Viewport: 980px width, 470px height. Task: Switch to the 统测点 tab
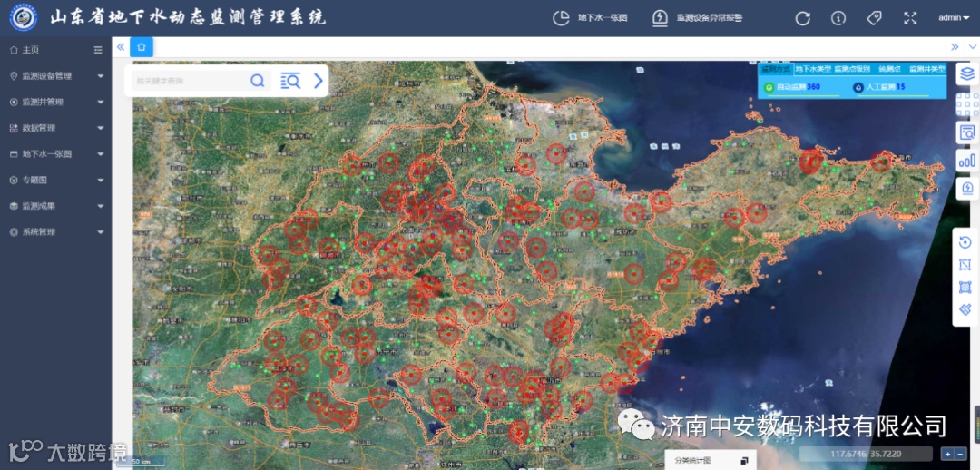pos(889,69)
